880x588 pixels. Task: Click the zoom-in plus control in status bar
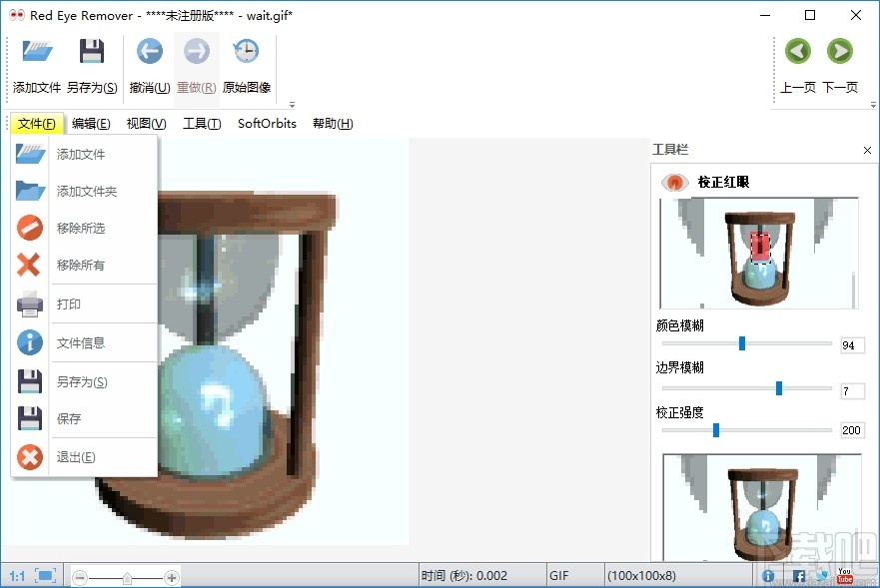[171, 576]
